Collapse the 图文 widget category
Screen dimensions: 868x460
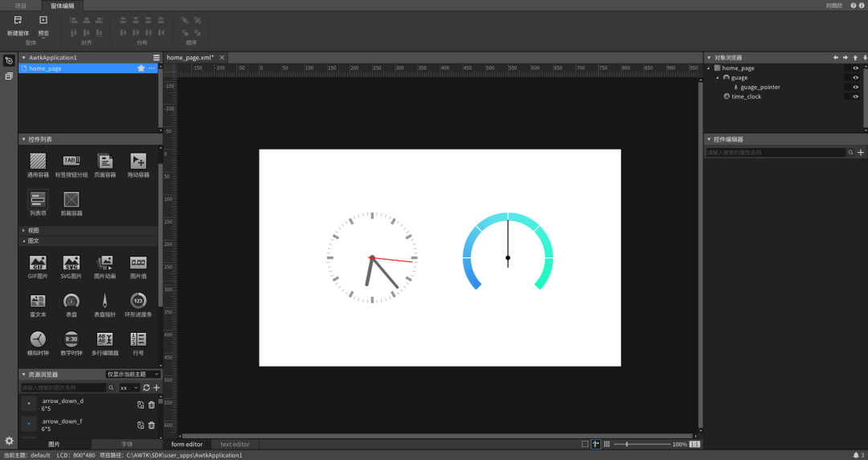coord(24,241)
